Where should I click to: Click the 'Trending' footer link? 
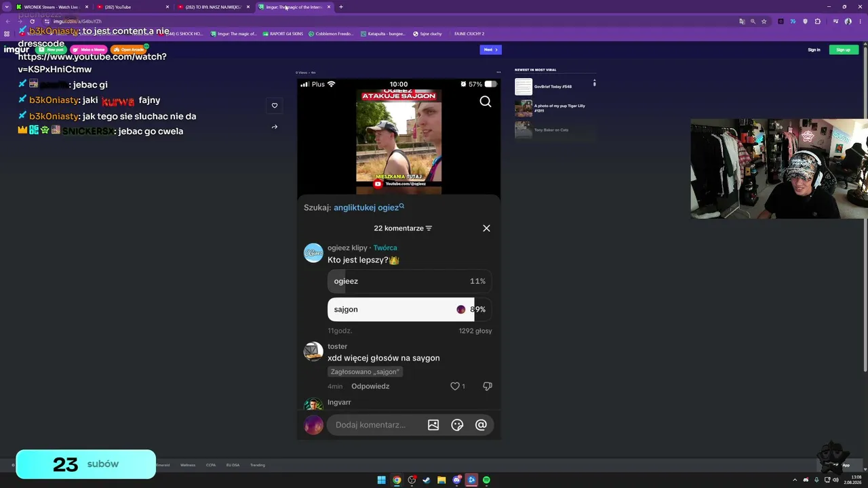coord(258,465)
